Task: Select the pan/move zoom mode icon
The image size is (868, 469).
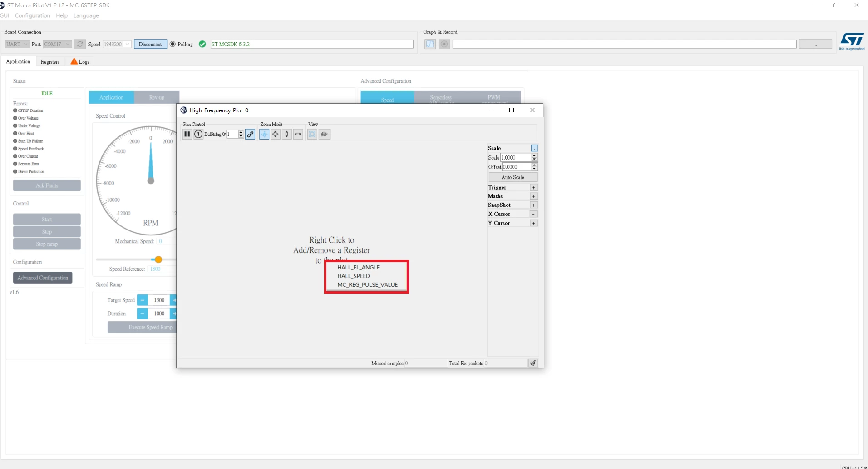Action: pos(276,134)
